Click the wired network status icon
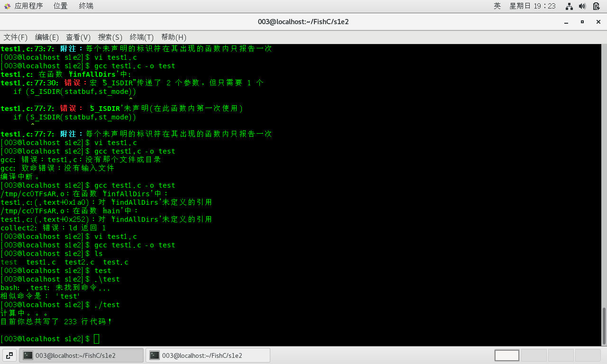The image size is (607, 364). [x=570, y=6]
